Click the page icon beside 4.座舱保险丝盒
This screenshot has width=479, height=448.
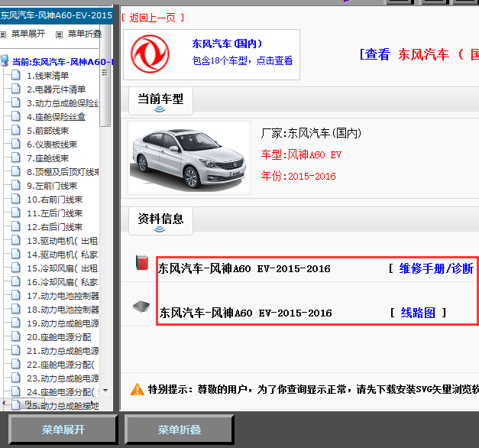point(16,116)
